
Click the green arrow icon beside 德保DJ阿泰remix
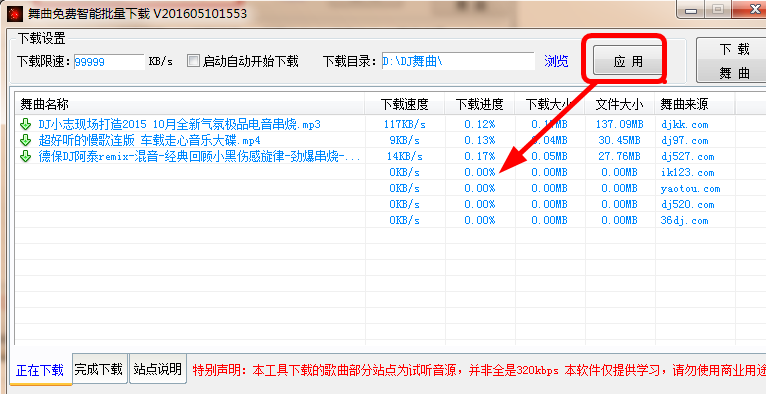coord(25,157)
